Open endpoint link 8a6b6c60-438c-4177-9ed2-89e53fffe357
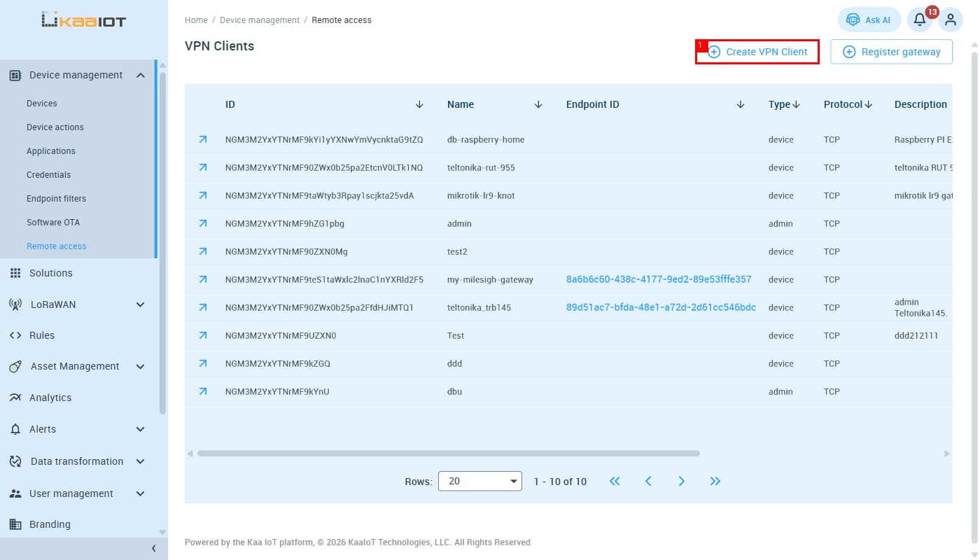 click(x=659, y=279)
